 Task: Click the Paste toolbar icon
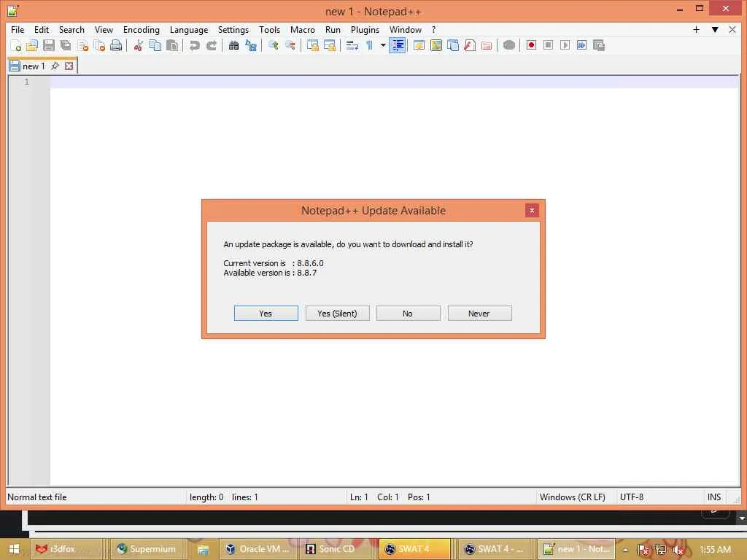172,46
